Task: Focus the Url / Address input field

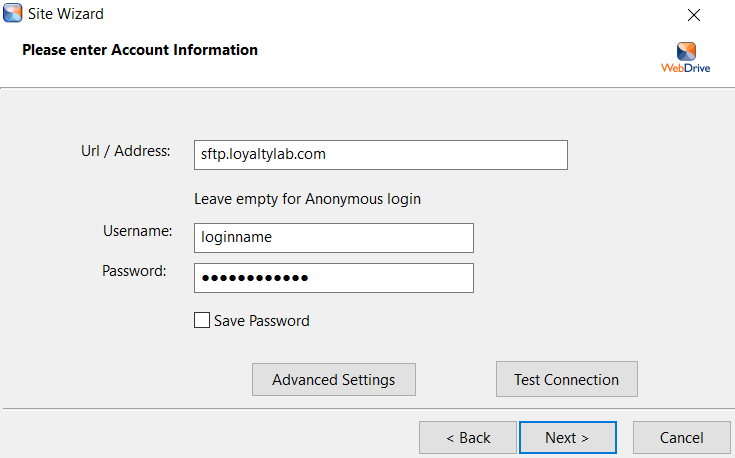Action: (x=380, y=155)
